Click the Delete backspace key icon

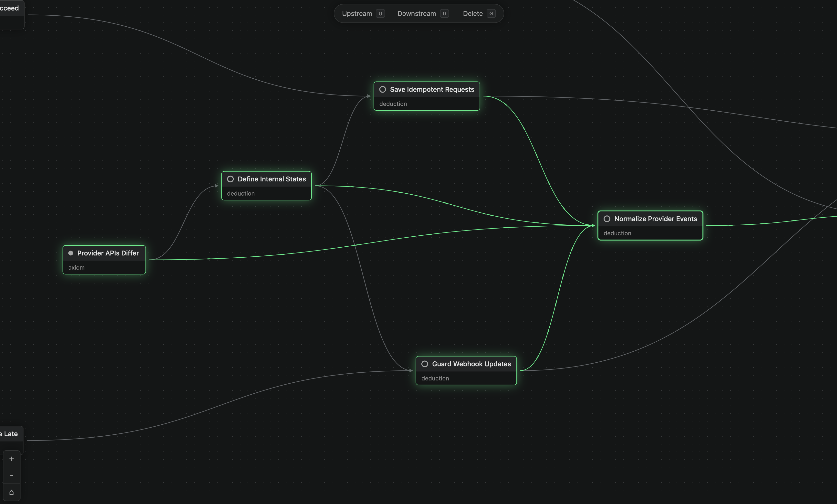[x=491, y=14]
